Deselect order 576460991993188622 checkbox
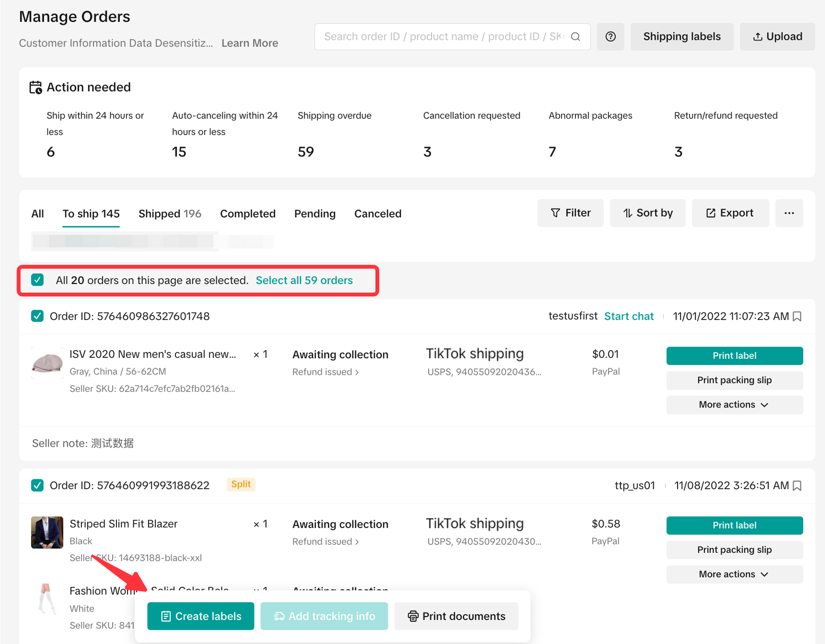825x644 pixels. [x=38, y=485]
